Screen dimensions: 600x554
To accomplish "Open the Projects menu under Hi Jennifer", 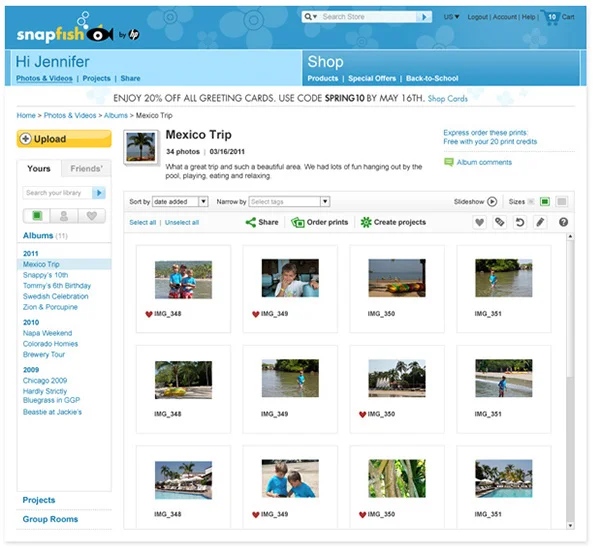I will (96, 78).
